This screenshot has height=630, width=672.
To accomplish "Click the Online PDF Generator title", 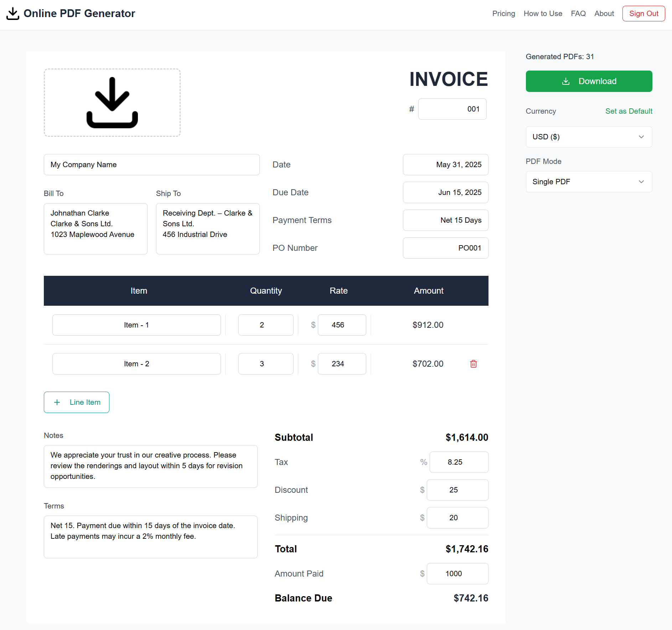I will point(79,14).
